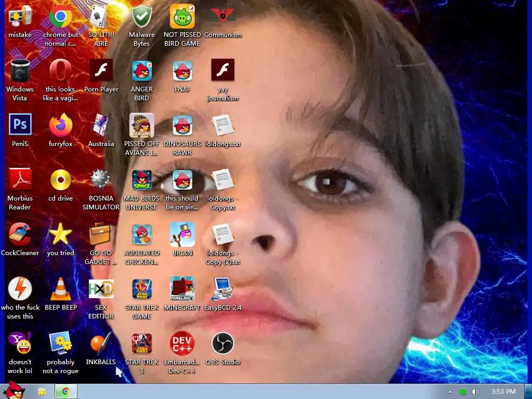This screenshot has height=399, width=532.
Task: Open the MINECRAFT red bird icon
Action: (182, 289)
